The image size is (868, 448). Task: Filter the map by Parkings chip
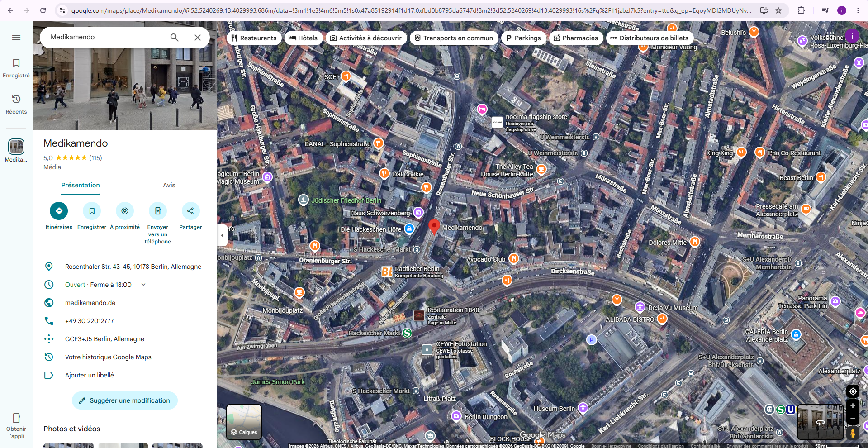point(523,38)
